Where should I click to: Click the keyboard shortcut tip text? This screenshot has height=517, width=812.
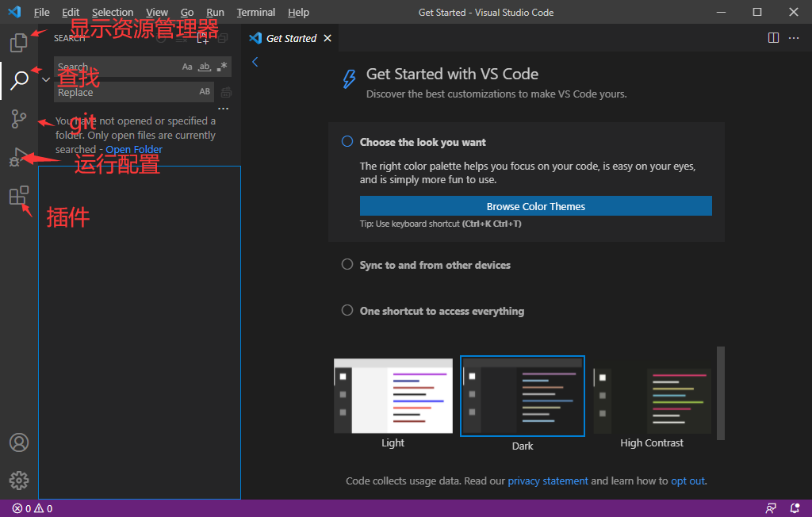tap(441, 224)
